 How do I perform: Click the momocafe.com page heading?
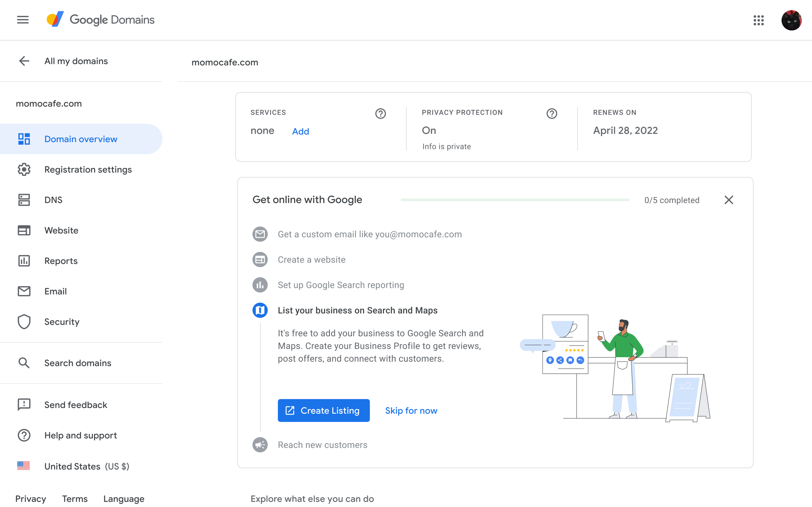225,62
